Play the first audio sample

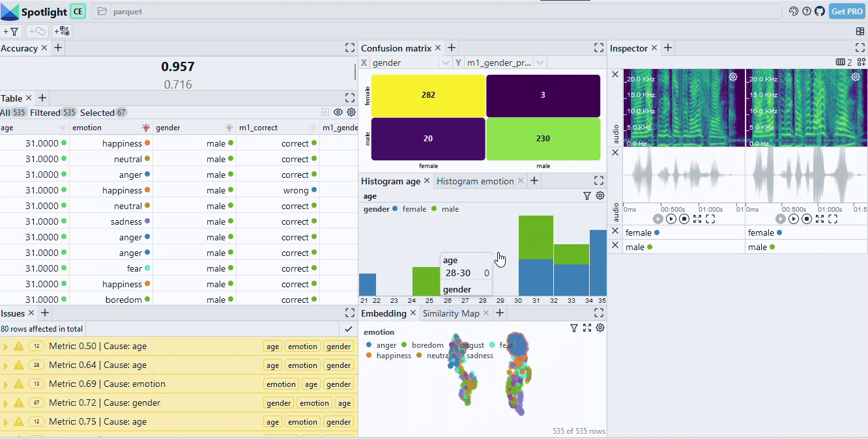click(x=671, y=219)
